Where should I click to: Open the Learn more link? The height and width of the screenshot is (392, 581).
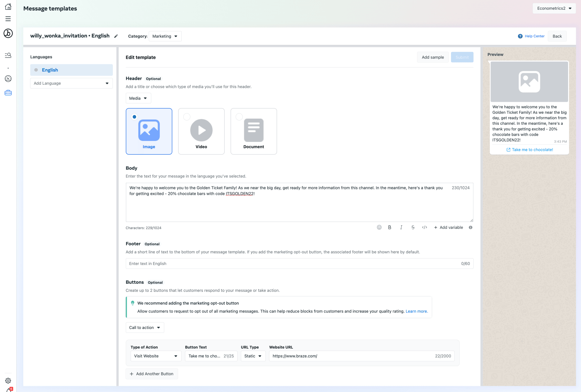point(417,311)
